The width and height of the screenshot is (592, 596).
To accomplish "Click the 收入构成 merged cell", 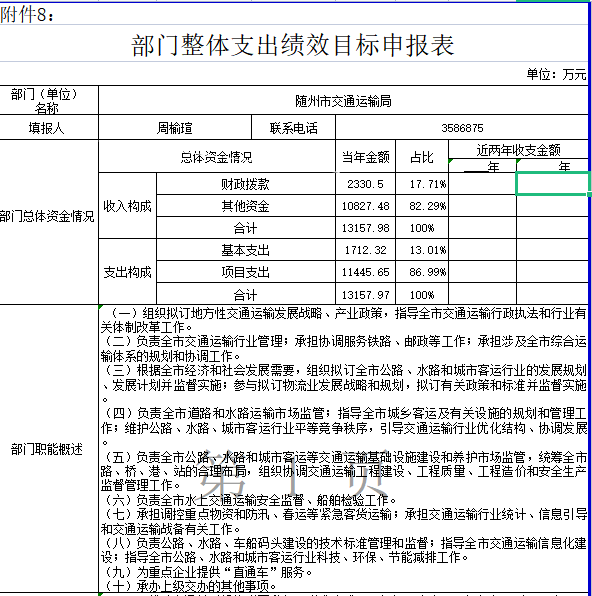I will [x=127, y=206].
